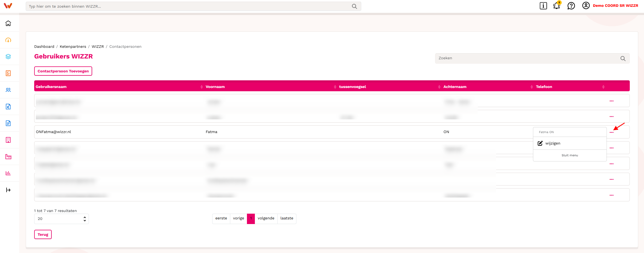
Task: Open Ketenpartners breadcrumb link
Action: (73, 46)
